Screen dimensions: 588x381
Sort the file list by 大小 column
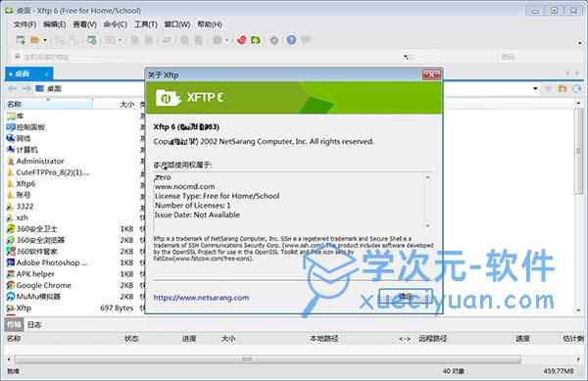(x=116, y=104)
